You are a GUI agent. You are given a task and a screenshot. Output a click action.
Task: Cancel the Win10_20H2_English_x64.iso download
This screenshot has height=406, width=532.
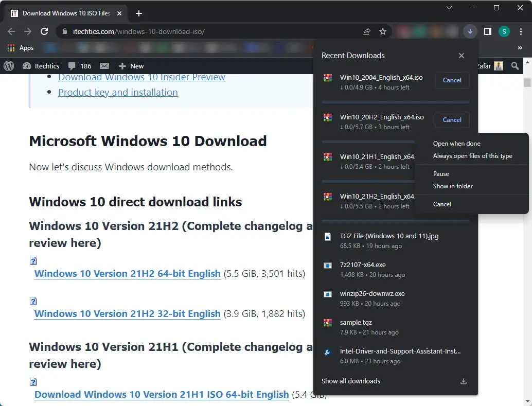(452, 120)
